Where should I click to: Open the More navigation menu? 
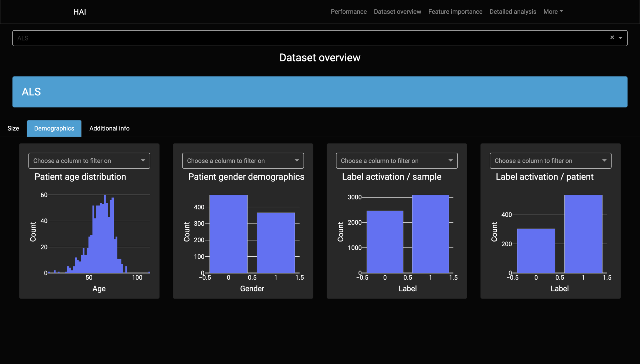pos(553,12)
